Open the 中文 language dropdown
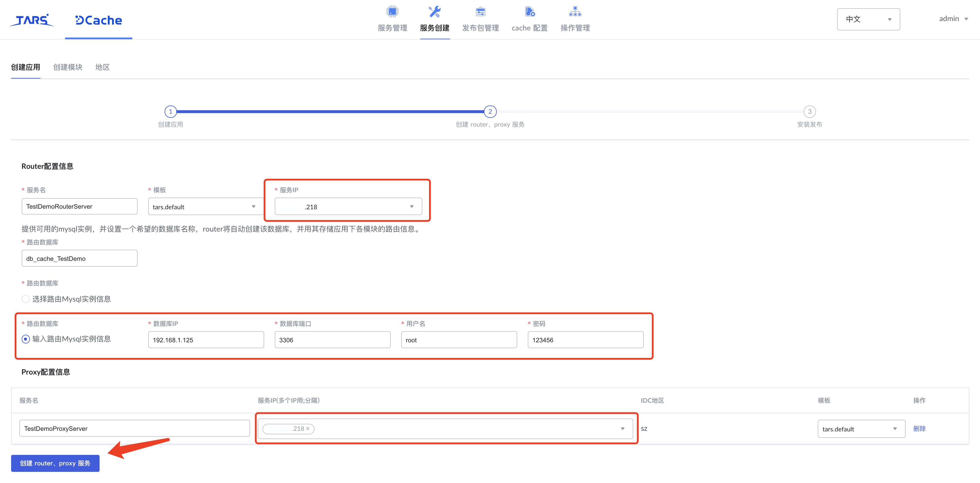The width and height of the screenshot is (980, 483). (x=868, y=19)
